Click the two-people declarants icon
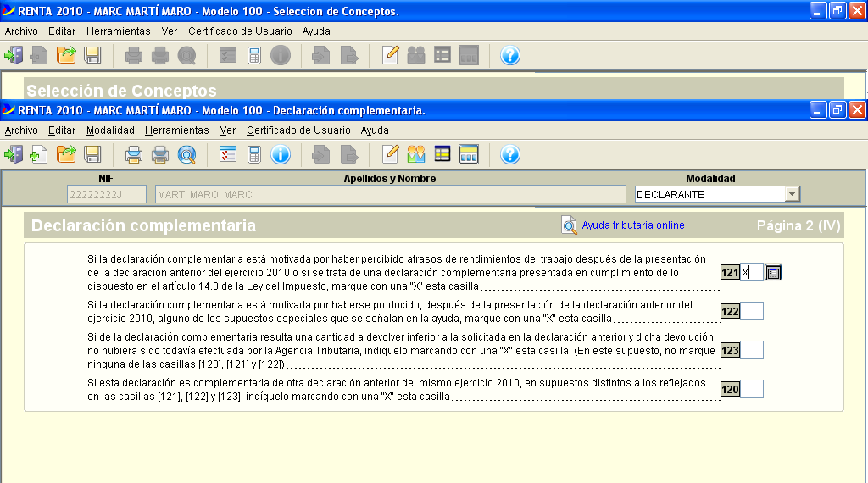 pos(415,154)
